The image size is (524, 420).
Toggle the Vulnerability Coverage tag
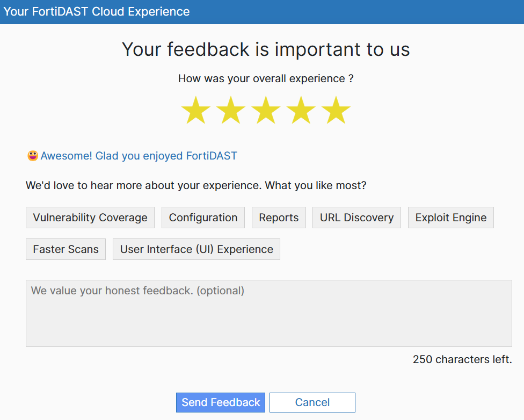click(x=90, y=218)
